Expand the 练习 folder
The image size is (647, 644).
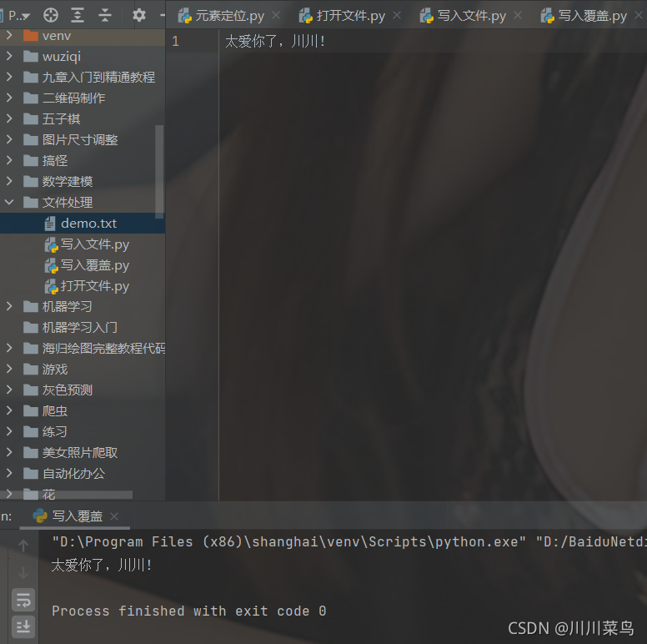9,431
